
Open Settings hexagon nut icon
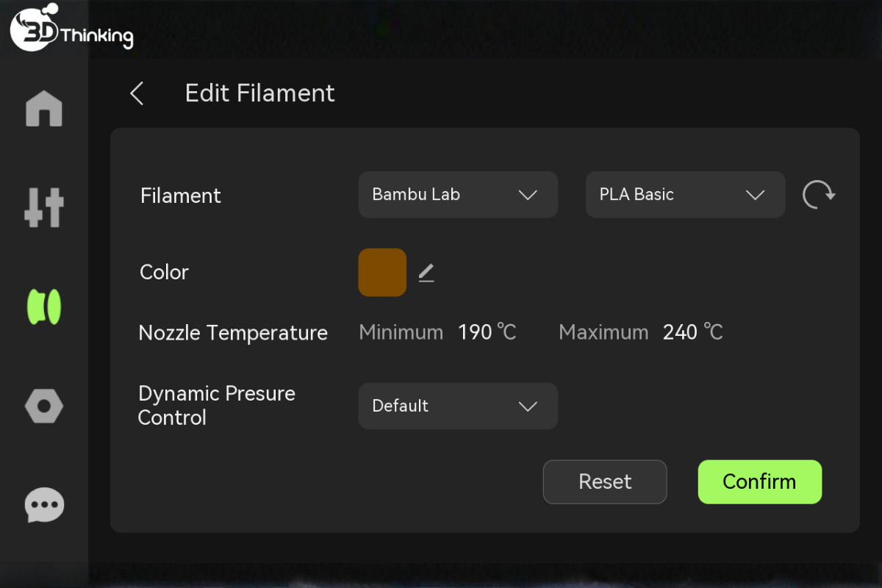(x=44, y=406)
